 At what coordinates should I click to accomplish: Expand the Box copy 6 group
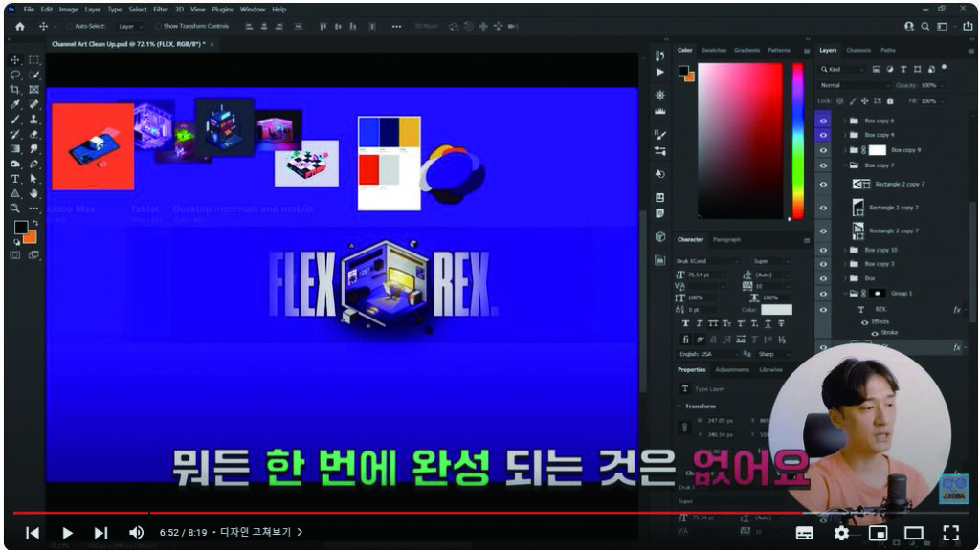(845, 121)
